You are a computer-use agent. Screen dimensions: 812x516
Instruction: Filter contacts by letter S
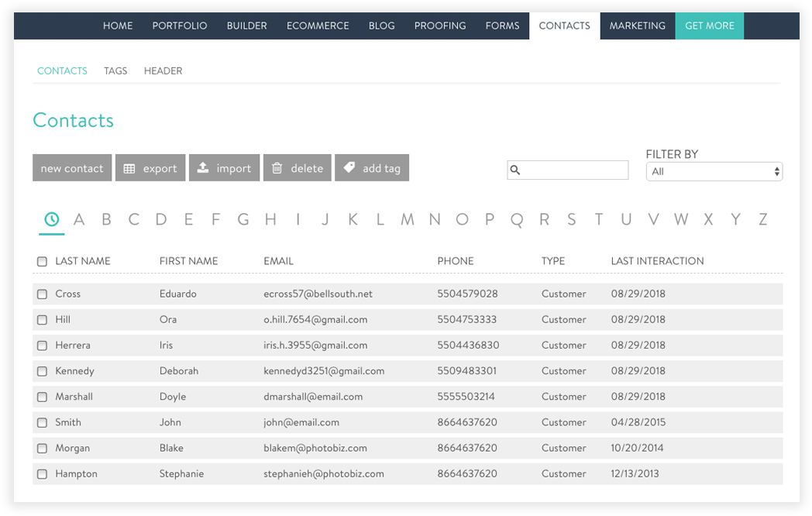(x=571, y=220)
